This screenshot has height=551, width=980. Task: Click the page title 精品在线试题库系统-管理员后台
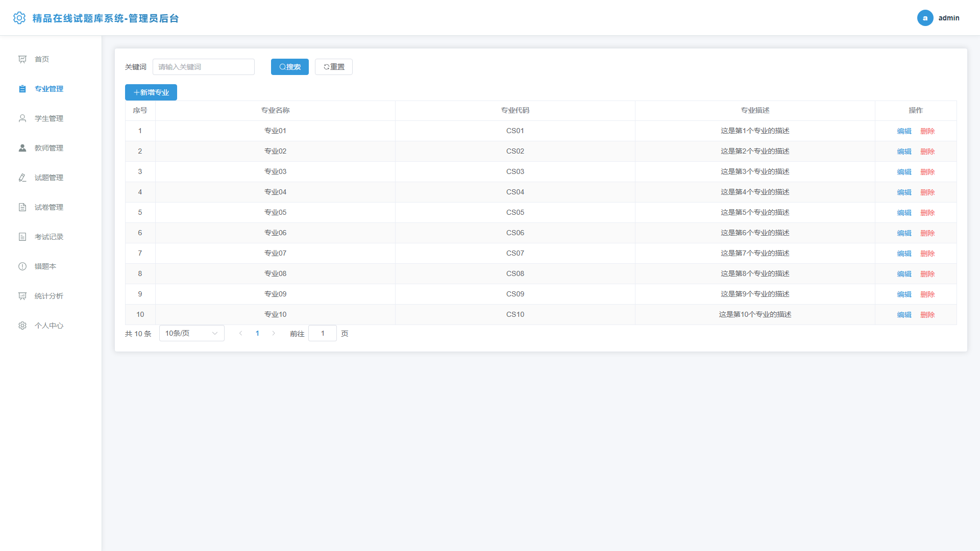pos(106,18)
